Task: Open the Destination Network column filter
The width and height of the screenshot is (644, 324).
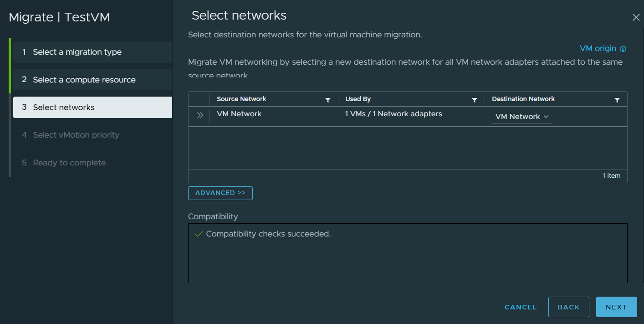Action: click(617, 100)
